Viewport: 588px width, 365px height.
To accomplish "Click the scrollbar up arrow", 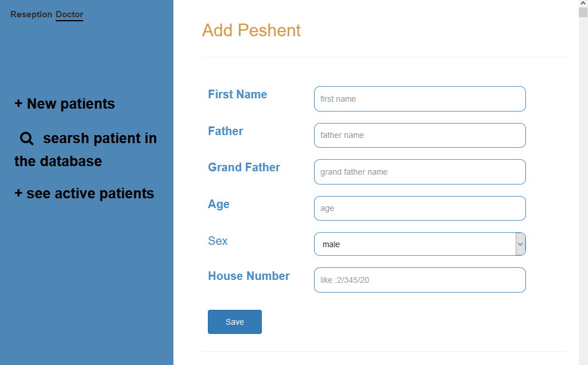I will pyautogui.click(x=583, y=5).
